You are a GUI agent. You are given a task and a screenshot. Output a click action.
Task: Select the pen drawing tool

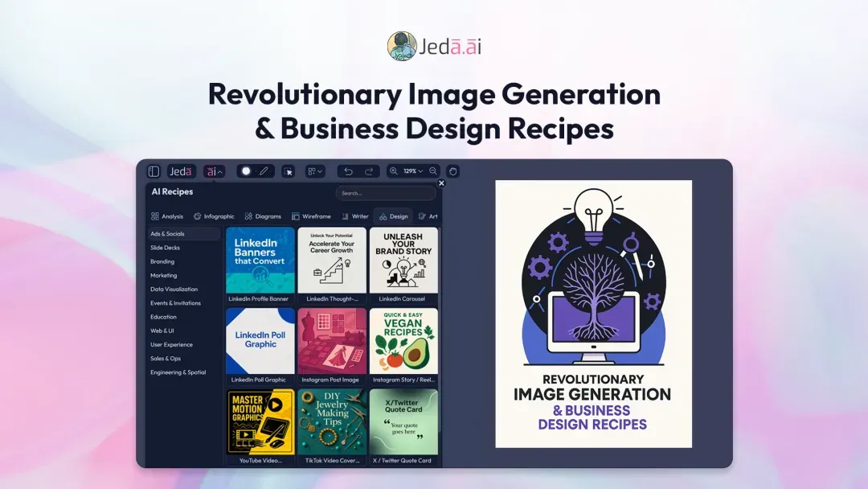click(263, 171)
